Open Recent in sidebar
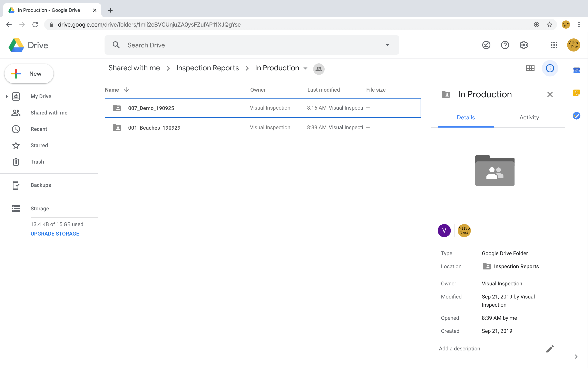Viewport: 588px width, 368px height. 39,129
